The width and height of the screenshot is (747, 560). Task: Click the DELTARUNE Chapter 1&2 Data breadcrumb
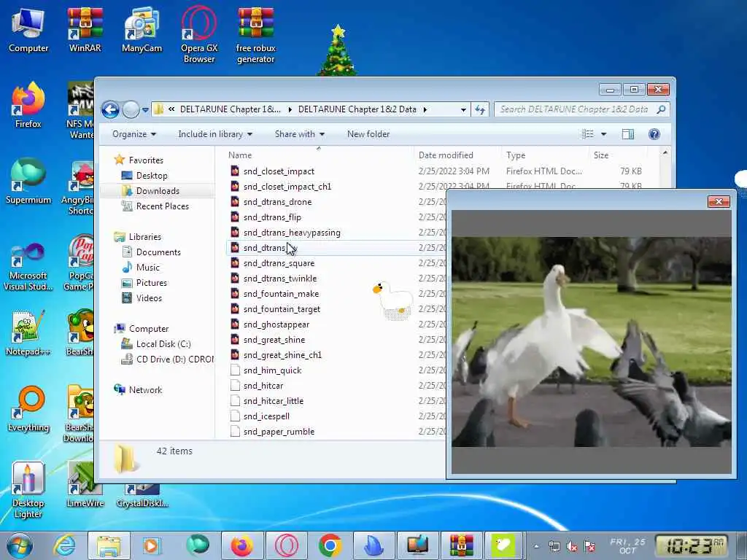(x=357, y=109)
